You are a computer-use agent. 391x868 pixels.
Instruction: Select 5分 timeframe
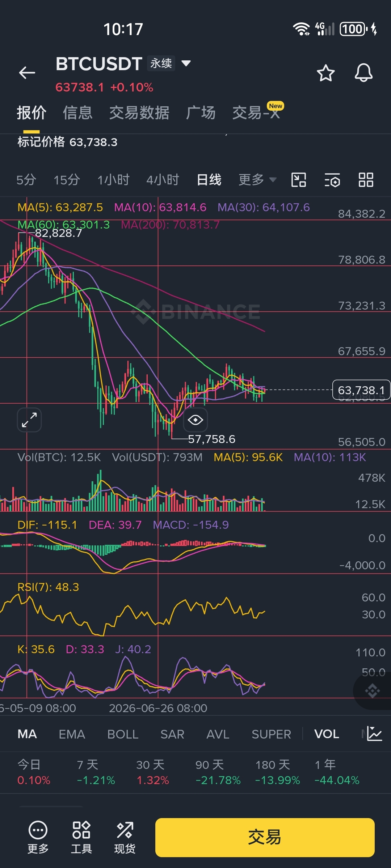[26, 180]
